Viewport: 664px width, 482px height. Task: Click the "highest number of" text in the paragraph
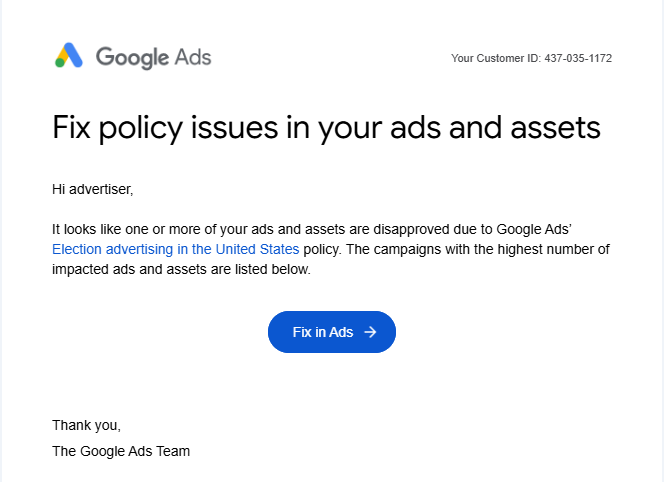tap(556, 249)
